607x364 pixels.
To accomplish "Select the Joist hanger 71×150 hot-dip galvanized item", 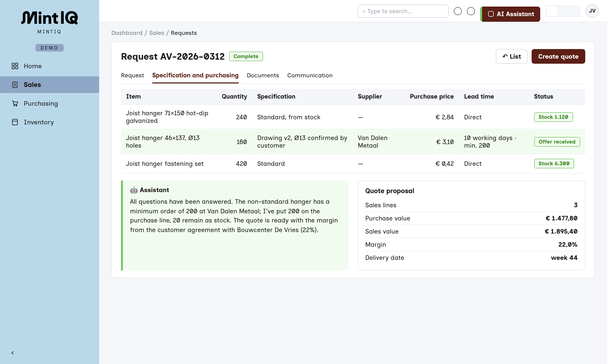I will 167,117.
